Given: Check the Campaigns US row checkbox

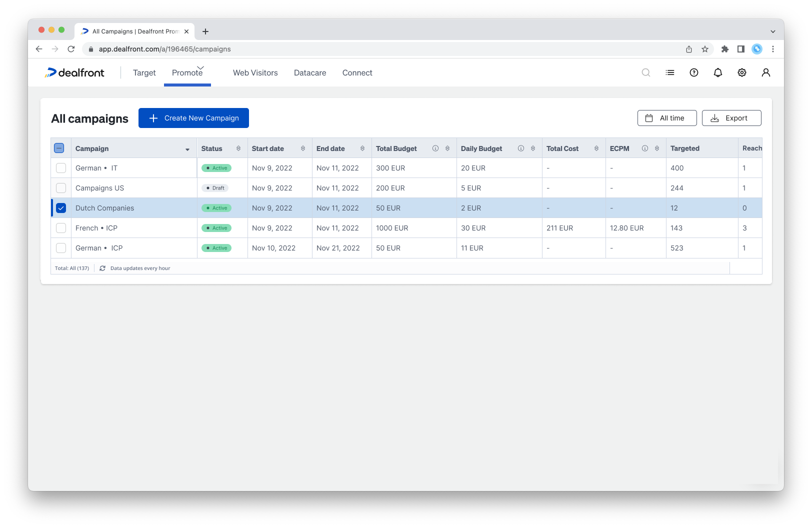Looking at the screenshot, I should coord(61,188).
